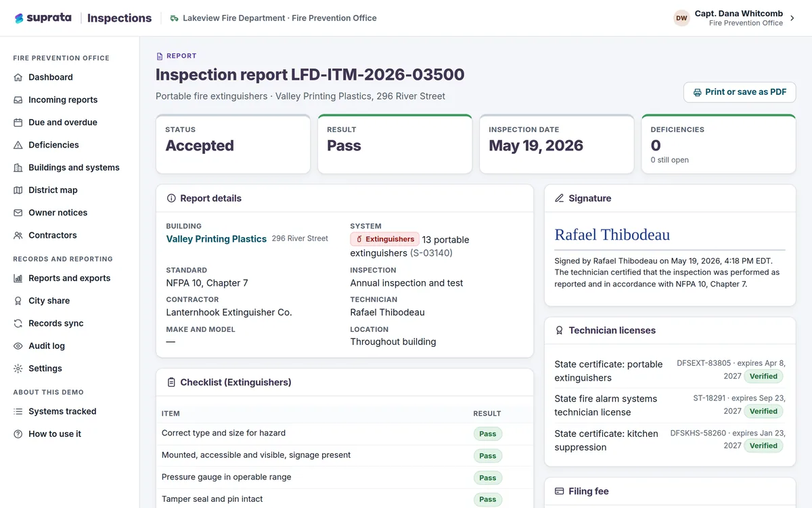This screenshot has height=508, width=812.
Task: Click the Extinguishers system tag
Action: click(x=384, y=239)
